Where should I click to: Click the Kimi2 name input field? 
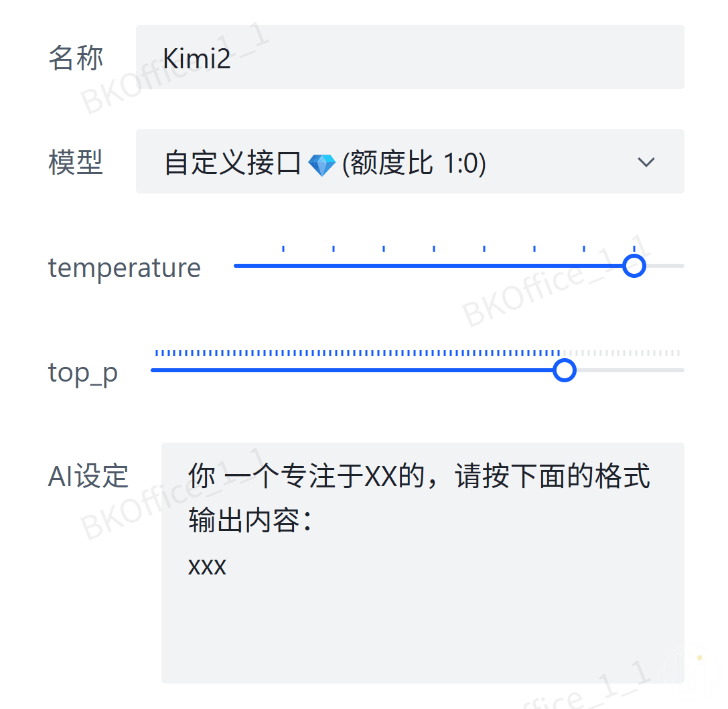tap(410, 57)
